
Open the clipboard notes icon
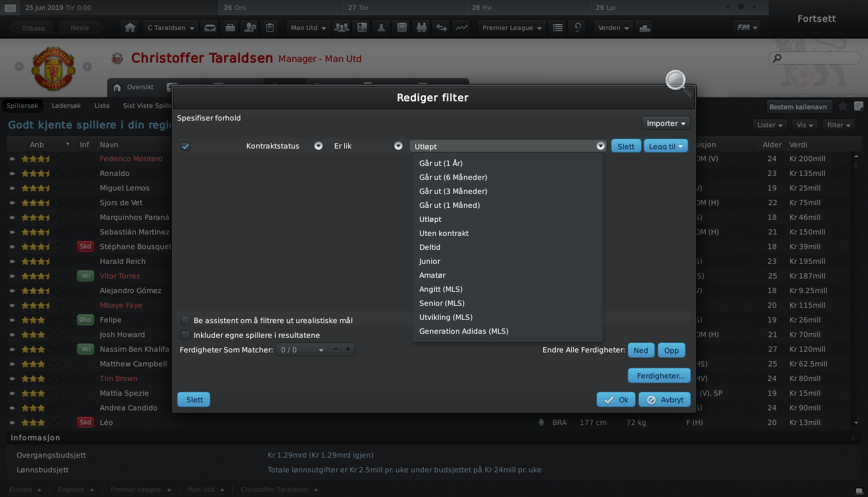[270, 28]
